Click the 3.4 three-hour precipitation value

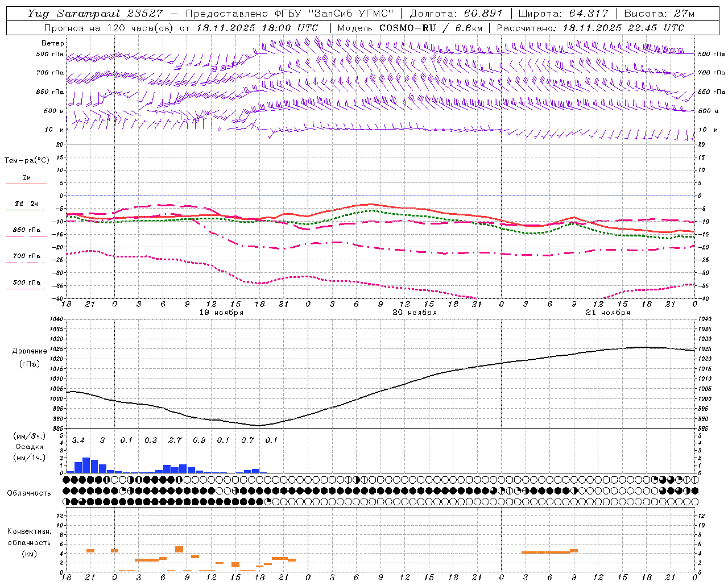coord(78,440)
